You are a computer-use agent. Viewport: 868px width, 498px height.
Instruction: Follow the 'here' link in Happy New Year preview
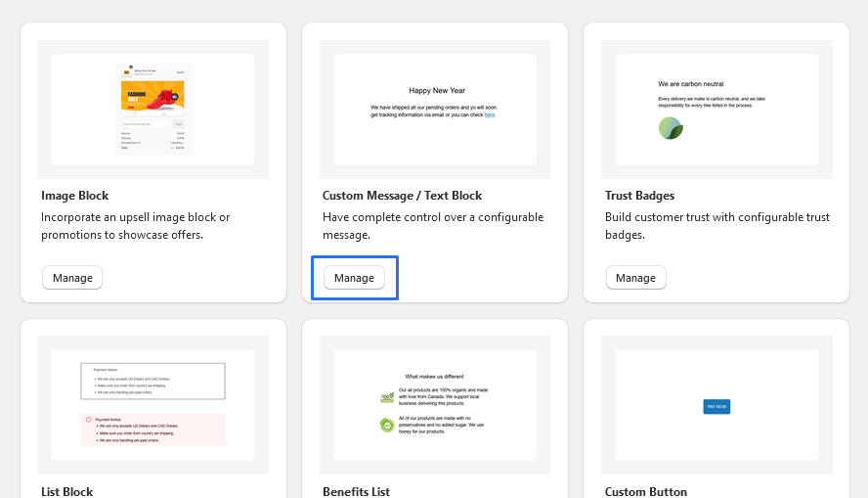(x=490, y=114)
